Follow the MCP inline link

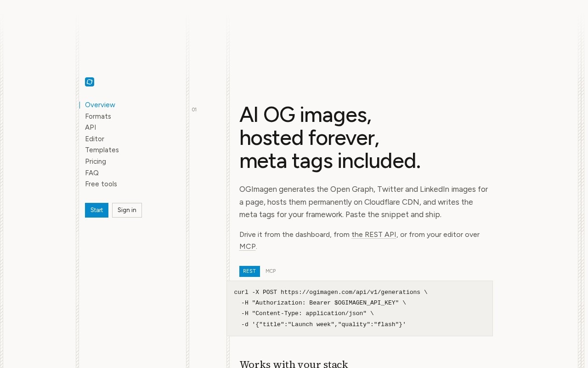pyautogui.click(x=248, y=247)
